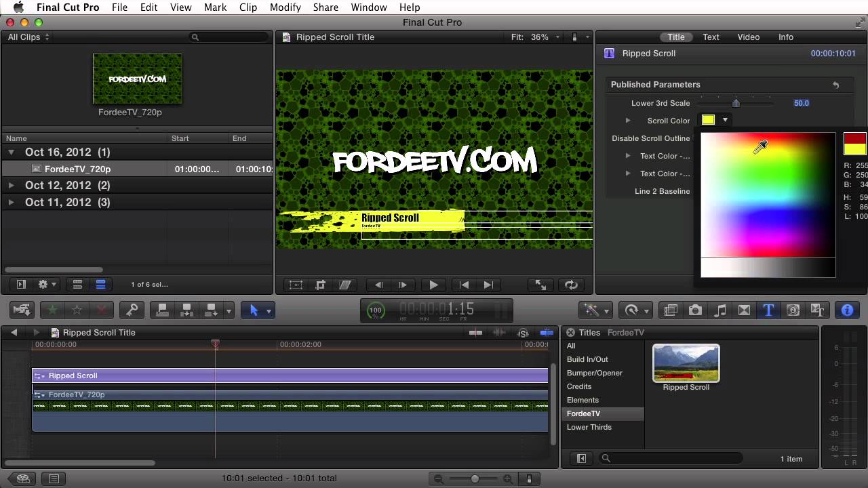Toggle the Inspector info button

847,310
